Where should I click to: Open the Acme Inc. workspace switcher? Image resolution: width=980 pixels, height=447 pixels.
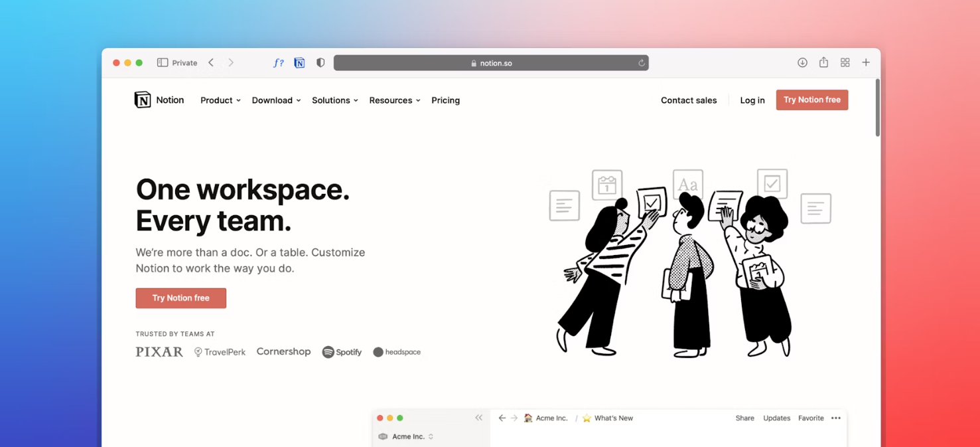click(406, 436)
